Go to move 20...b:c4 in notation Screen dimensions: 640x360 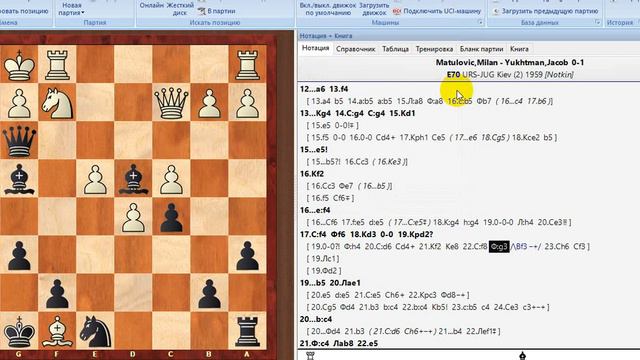[x=316, y=319]
